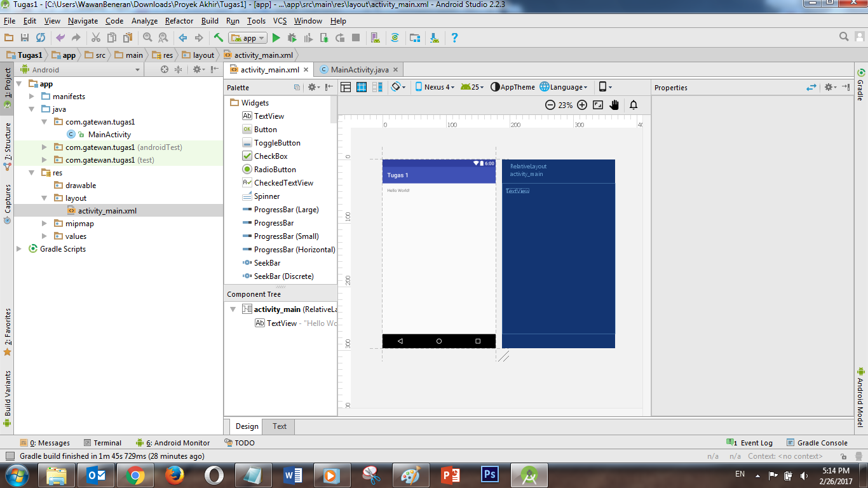Open the Refactor menu
This screenshot has height=488, width=868.
coord(179,21)
